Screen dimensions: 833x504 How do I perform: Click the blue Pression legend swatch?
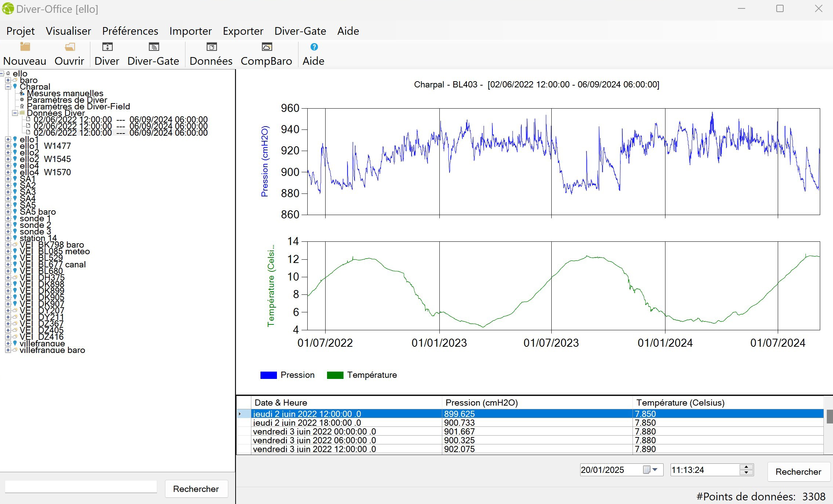268,375
